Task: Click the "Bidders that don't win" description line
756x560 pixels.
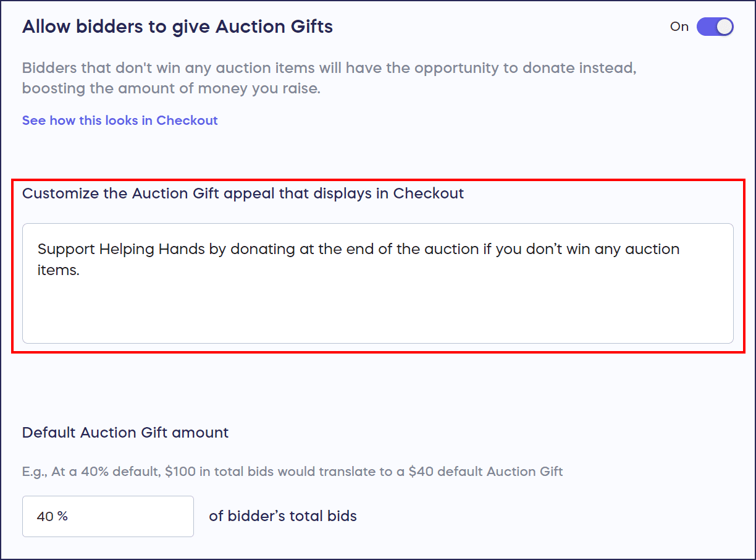Action: tap(329, 67)
